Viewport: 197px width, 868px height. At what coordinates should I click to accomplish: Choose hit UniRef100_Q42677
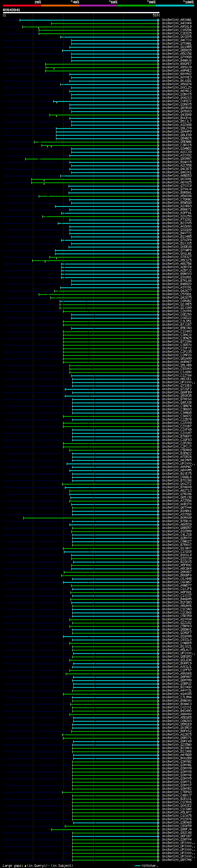[x=176, y=291]
